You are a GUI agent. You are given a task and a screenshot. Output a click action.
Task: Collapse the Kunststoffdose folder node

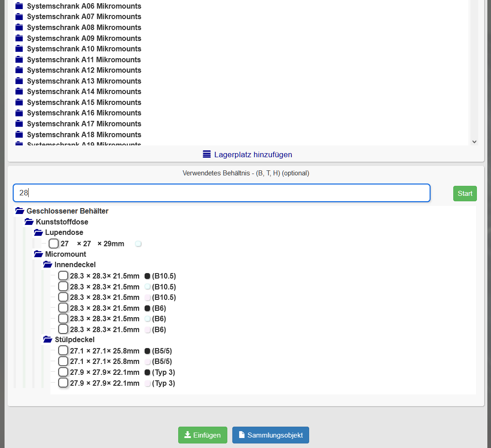point(29,222)
